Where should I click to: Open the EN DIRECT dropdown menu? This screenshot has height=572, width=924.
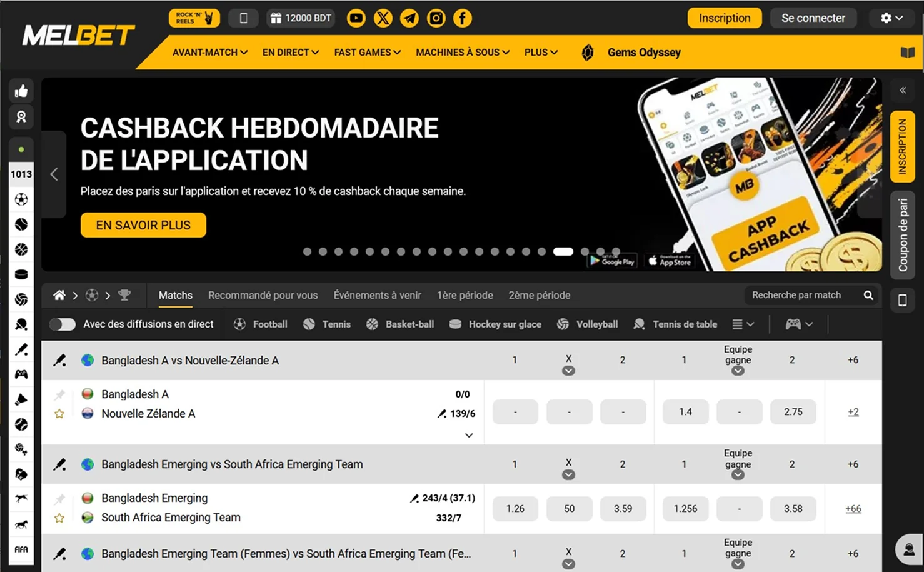291,53
